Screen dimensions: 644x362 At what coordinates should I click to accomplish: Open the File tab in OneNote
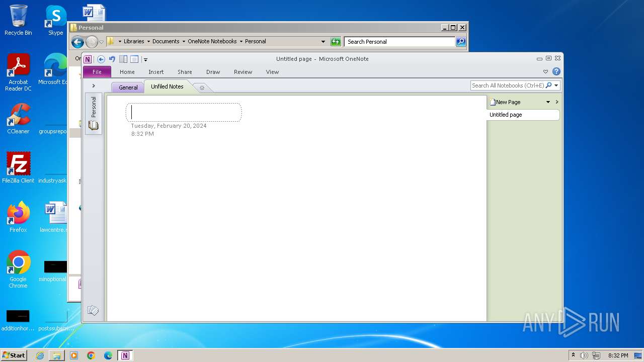(x=97, y=72)
